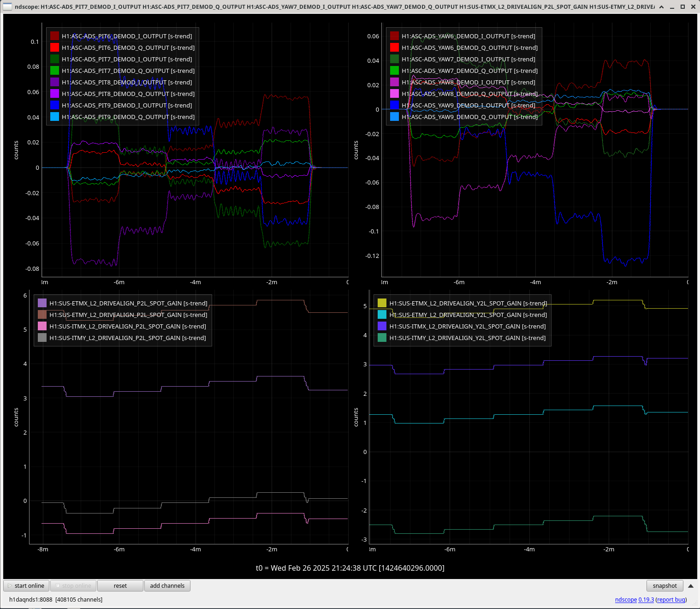Open the add channels dialog

pos(167,585)
